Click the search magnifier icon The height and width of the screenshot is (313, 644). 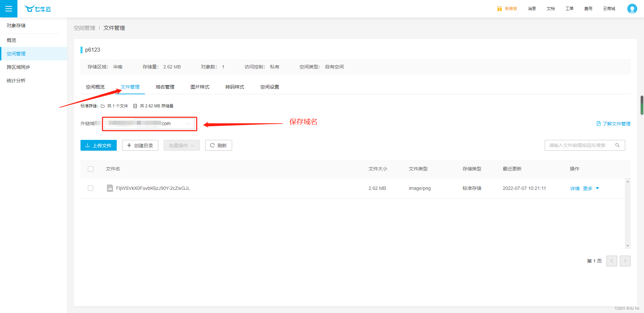(618, 145)
